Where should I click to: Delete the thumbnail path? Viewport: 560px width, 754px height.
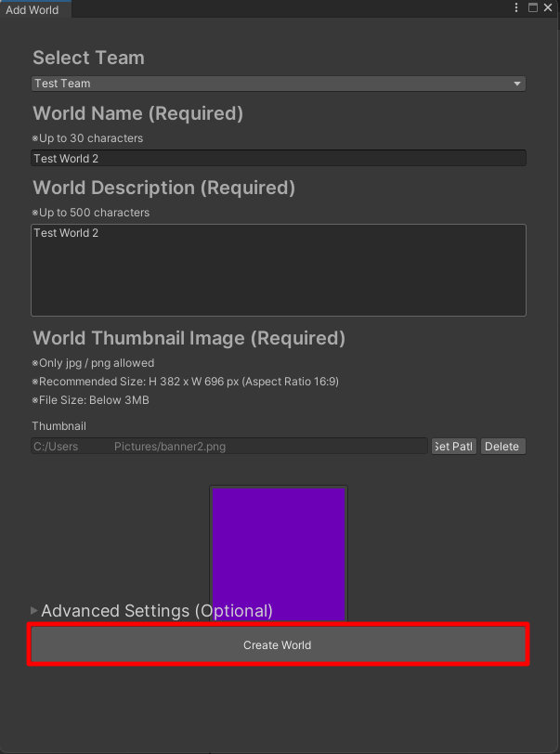pyautogui.click(x=502, y=447)
